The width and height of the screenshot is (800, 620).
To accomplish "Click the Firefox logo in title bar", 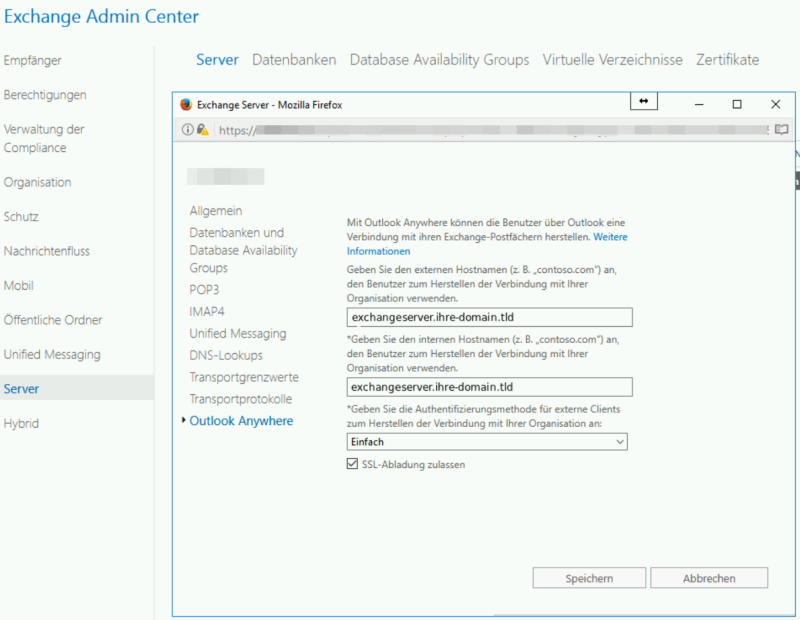I will 186,104.
